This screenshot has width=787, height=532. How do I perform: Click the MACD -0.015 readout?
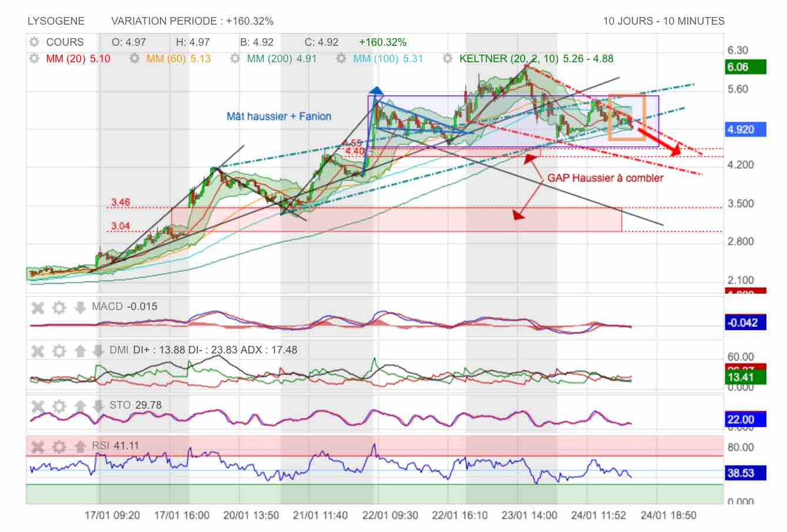coord(125,307)
